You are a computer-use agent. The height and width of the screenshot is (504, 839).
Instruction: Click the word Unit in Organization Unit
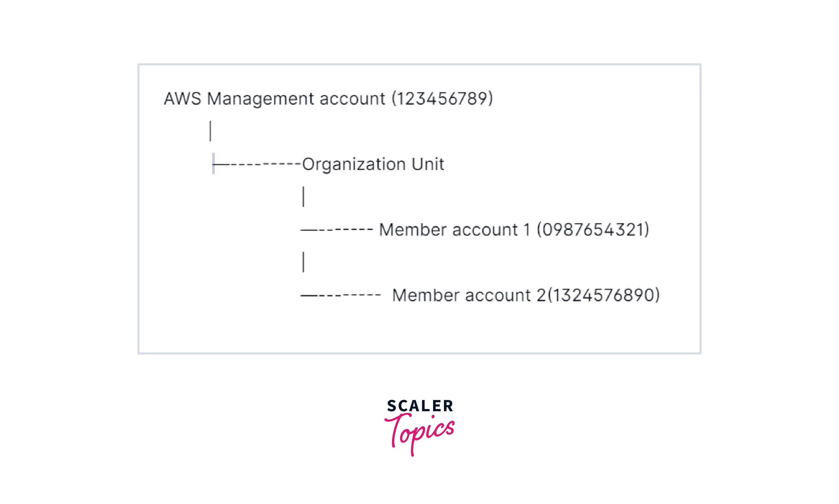[x=427, y=164]
